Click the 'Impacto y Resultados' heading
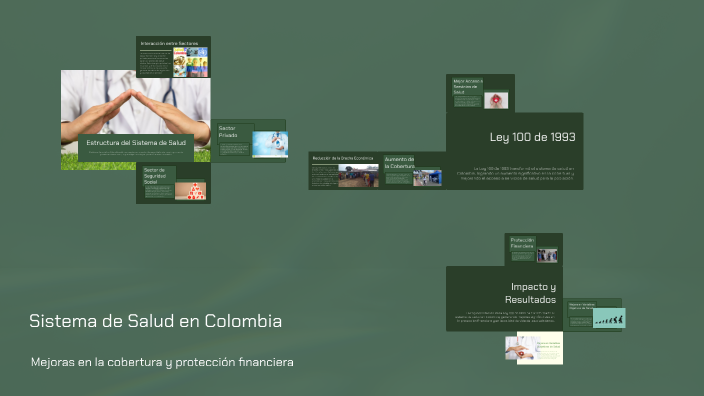The image size is (704, 396). (530, 293)
